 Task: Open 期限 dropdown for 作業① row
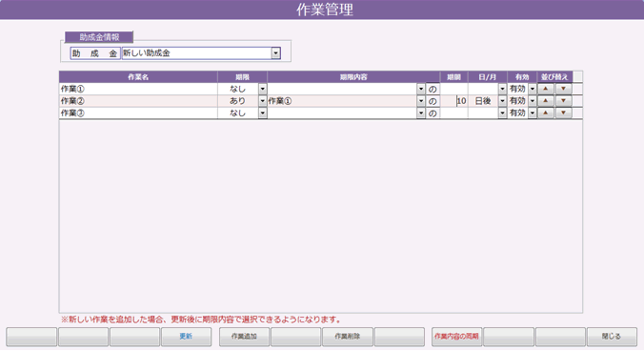click(262, 89)
